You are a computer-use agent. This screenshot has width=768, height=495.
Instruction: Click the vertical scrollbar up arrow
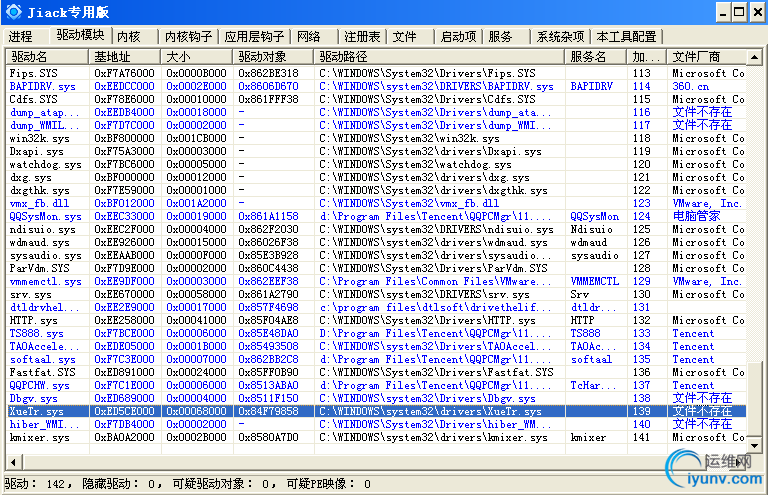click(x=754, y=57)
